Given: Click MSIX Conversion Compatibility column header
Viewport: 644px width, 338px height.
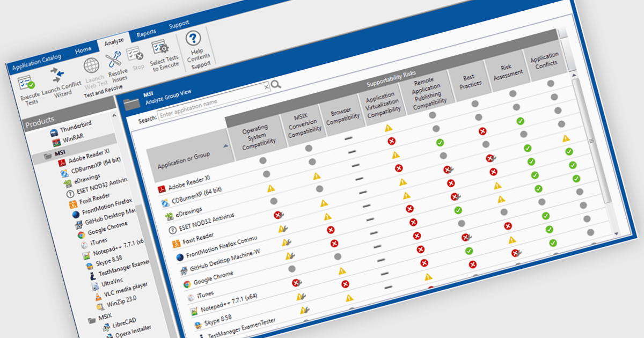Looking at the screenshot, I should [303, 124].
